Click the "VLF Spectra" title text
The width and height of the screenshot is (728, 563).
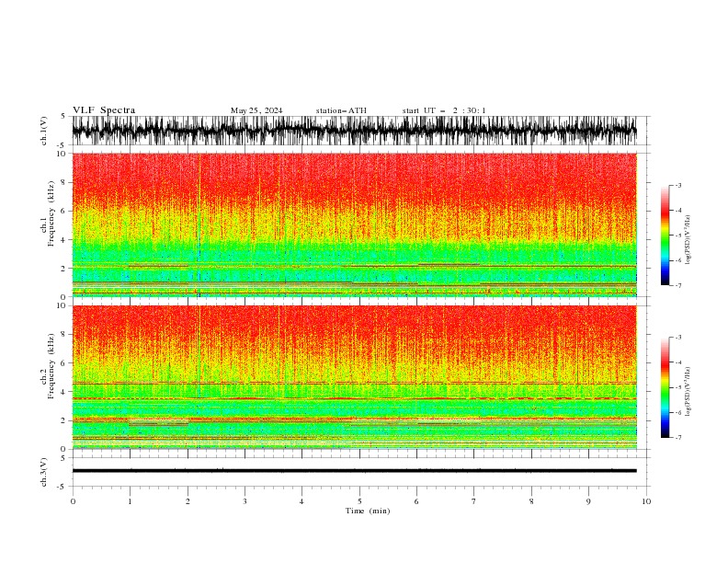pyautogui.click(x=104, y=110)
